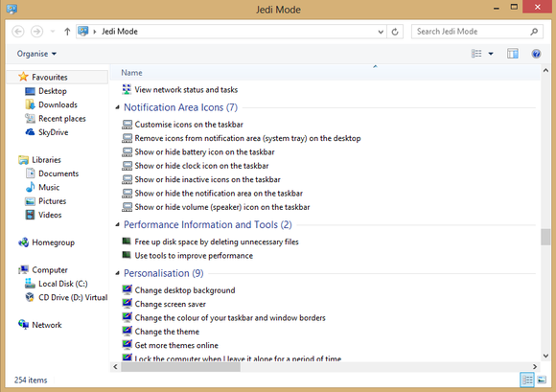Select Get more themes online
Image resolution: width=556 pixels, height=392 pixels.
click(x=170, y=346)
